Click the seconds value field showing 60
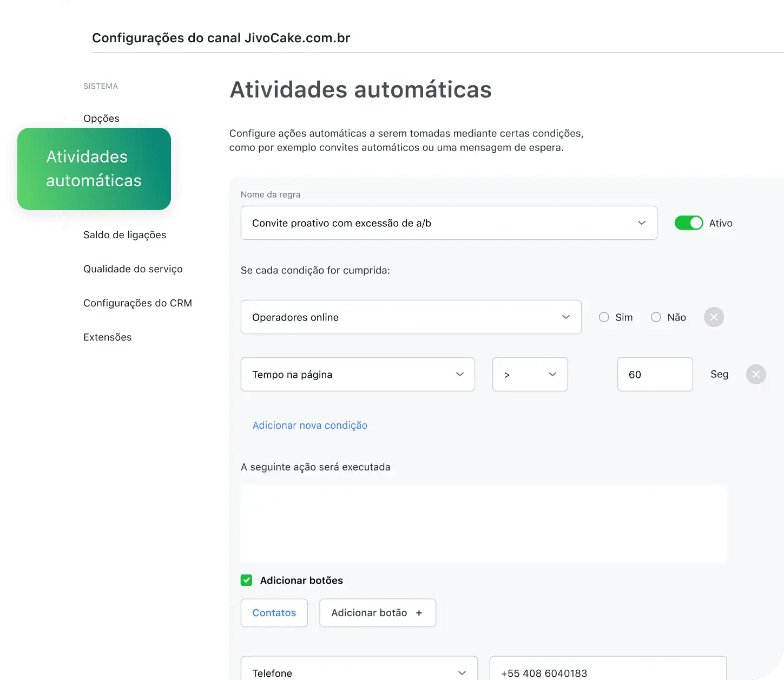The height and width of the screenshot is (680, 784). [x=655, y=374]
